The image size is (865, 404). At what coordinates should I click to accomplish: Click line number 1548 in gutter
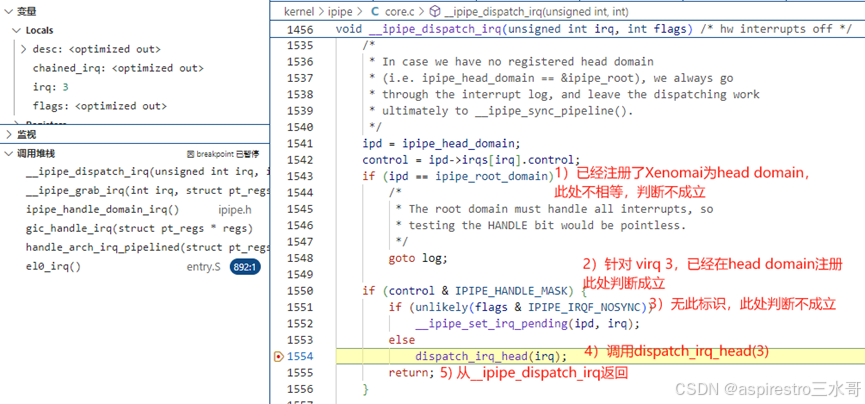[x=300, y=258]
